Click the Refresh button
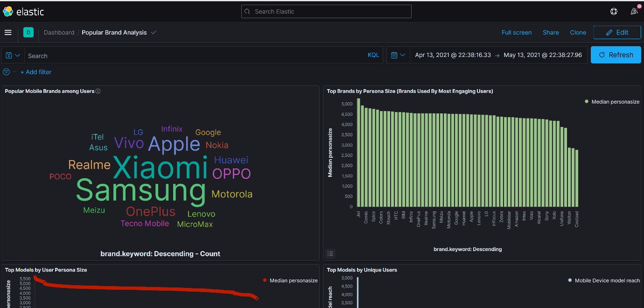 [x=616, y=55]
